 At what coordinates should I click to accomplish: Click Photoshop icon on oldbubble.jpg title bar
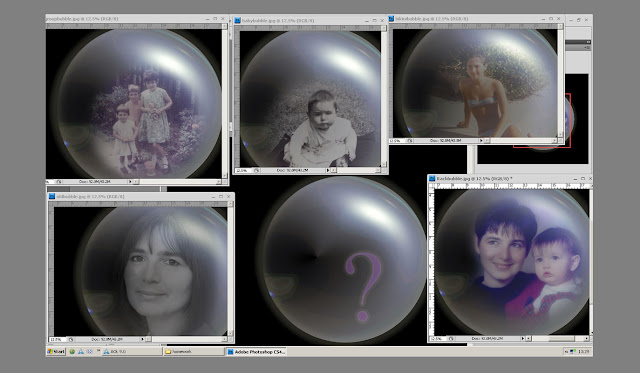[x=52, y=196]
